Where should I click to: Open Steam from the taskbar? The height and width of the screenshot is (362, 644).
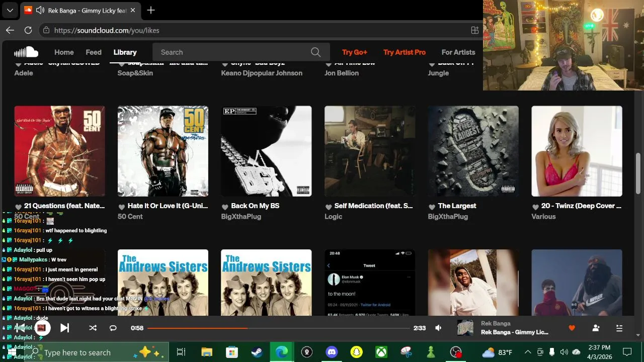click(x=257, y=352)
